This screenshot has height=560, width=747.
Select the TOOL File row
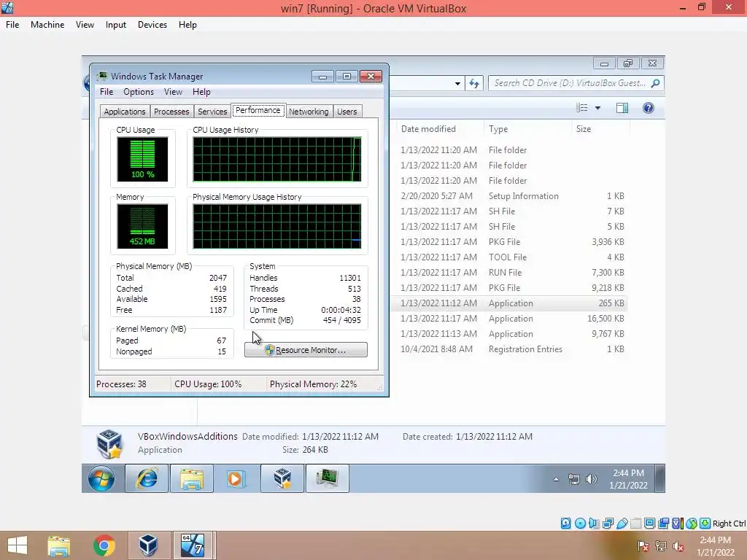pyautogui.click(x=510, y=257)
